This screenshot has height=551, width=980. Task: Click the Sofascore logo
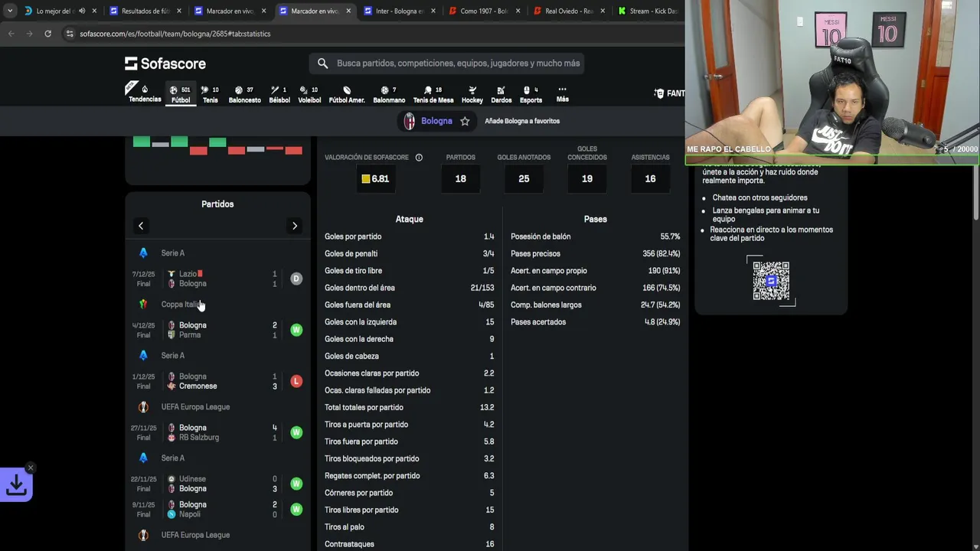165,64
